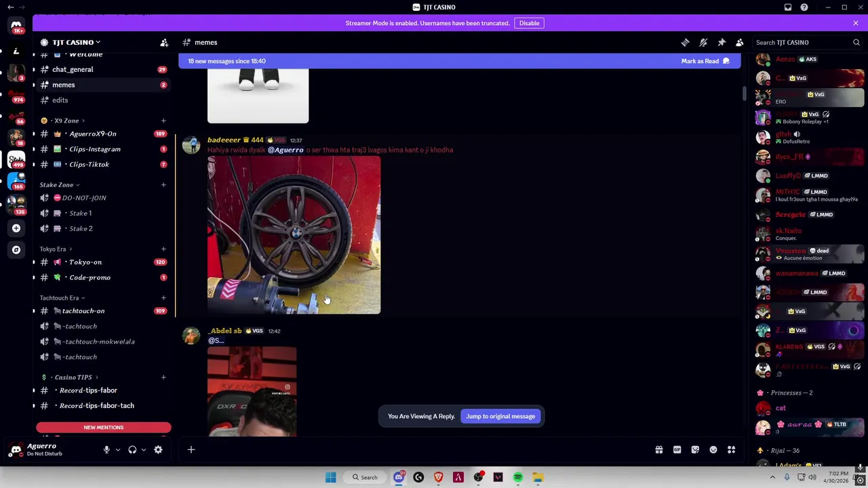The image size is (868, 488).
Task: Open badeeeer's profile from the username
Action: pyautogui.click(x=224, y=140)
